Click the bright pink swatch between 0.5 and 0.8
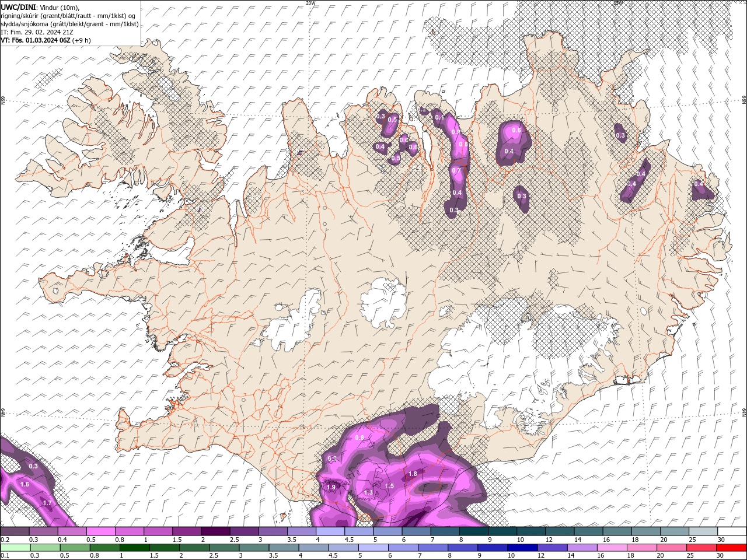This screenshot has height=560, width=747. pos(100,531)
